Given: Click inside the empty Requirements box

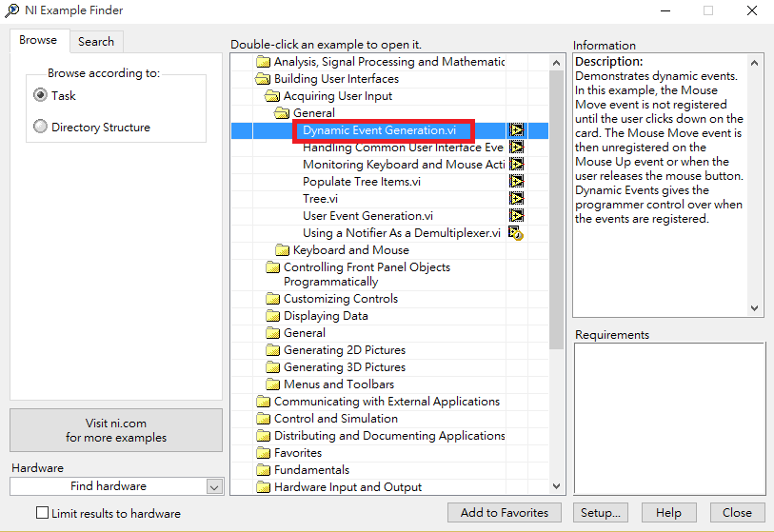Looking at the screenshot, I should point(669,419).
